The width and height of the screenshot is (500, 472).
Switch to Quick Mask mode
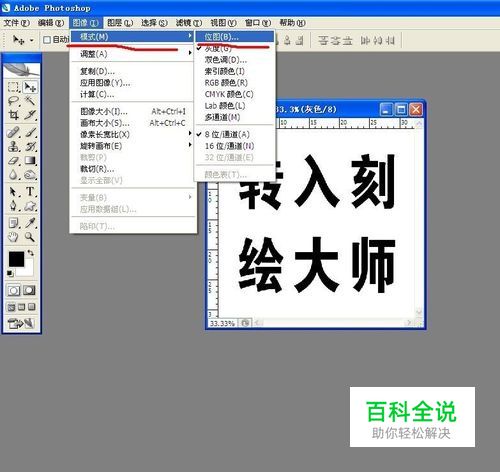29,291
